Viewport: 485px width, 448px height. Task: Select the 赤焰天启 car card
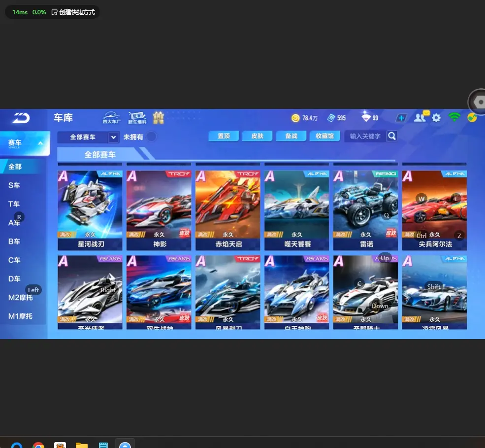tap(228, 210)
